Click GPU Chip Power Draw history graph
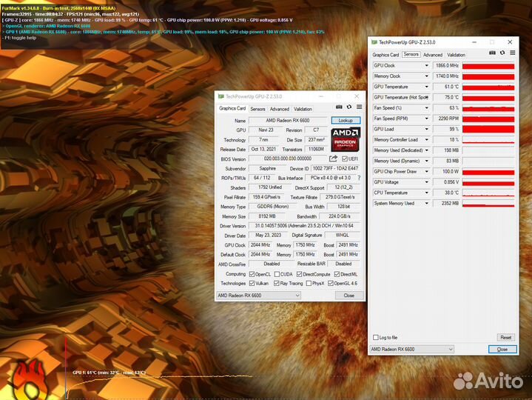 (488, 172)
